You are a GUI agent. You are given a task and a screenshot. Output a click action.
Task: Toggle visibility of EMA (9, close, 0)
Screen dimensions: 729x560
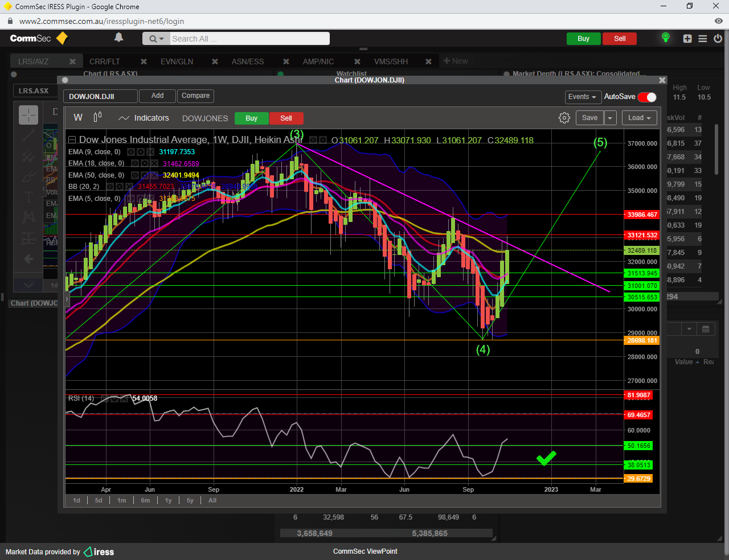coord(131,152)
